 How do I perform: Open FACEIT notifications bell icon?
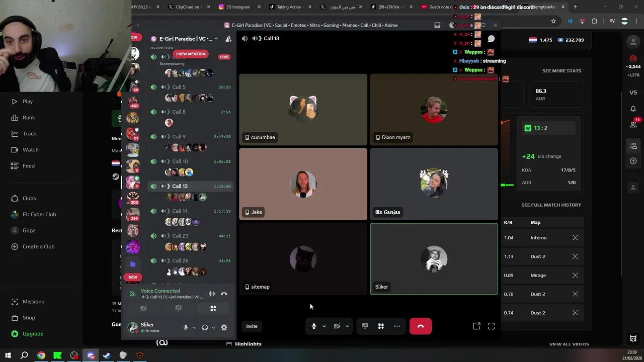pyautogui.click(x=633, y=109)
